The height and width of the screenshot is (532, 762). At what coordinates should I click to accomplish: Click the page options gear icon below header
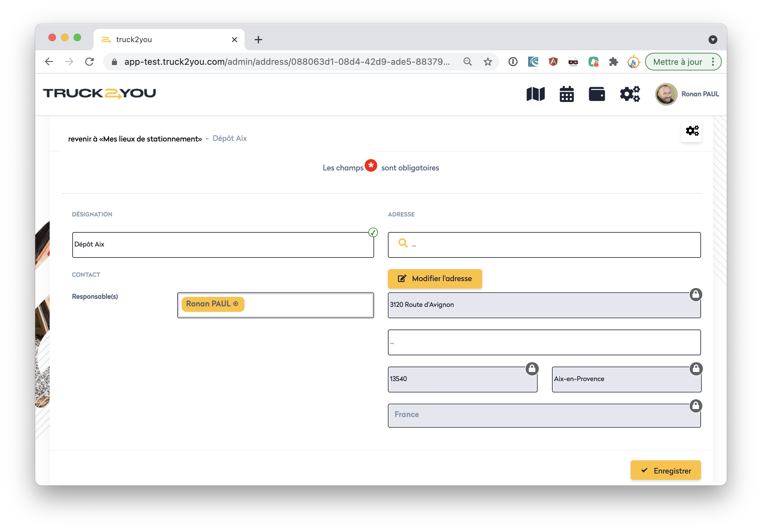pos(692,131)
